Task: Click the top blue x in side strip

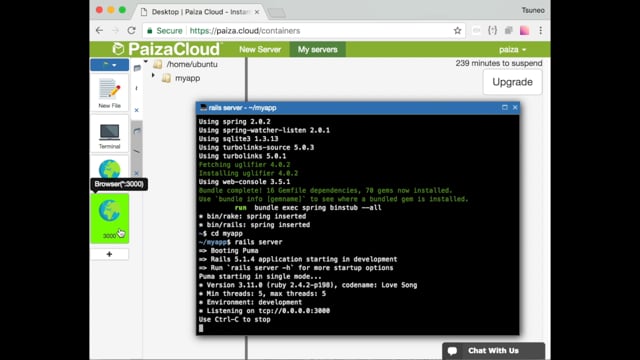Action: pos(137,110)
